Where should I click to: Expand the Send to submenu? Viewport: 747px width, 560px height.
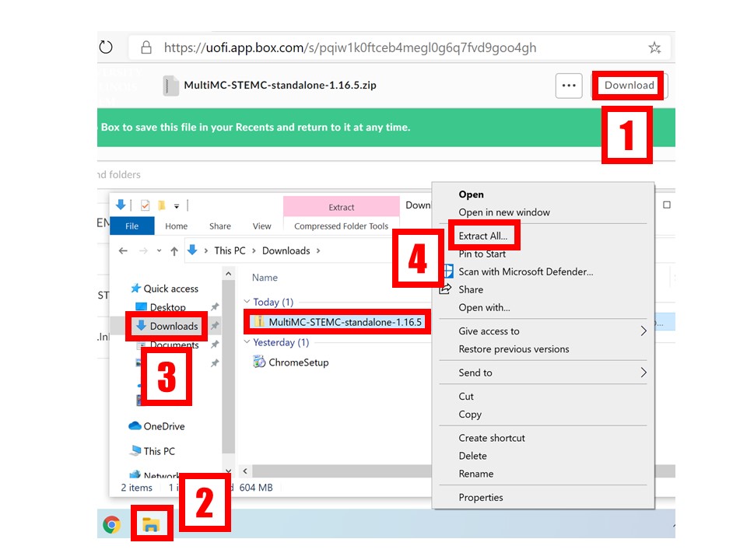644,373
